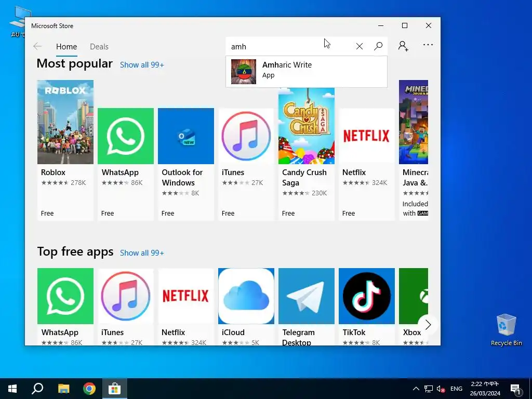Click the 'Candy Crush Saga' title text
The width and height of the screenshot is (532, 399).
pos(304,178)
